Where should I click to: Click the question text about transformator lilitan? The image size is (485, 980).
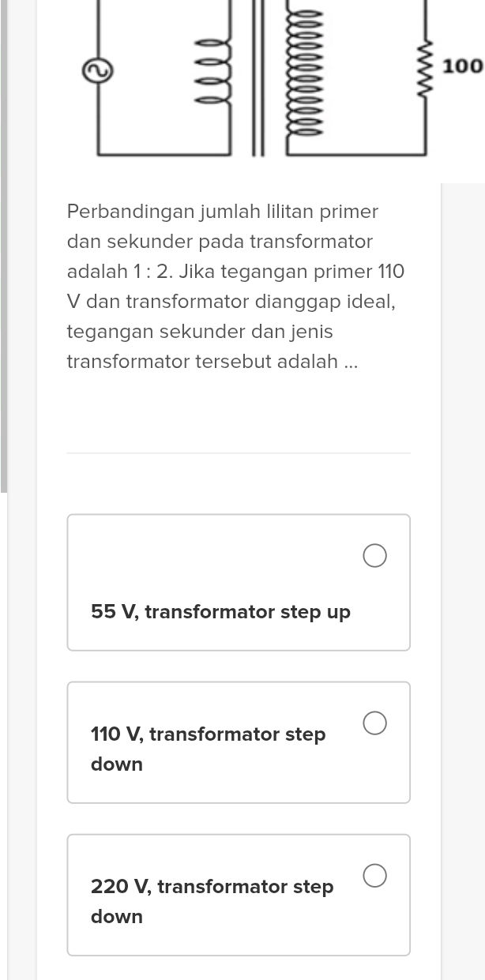(235, 286)
